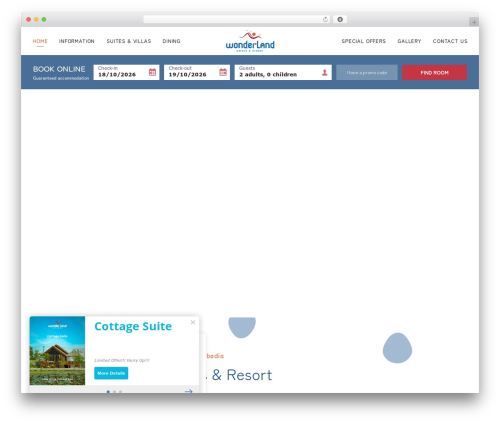Open the Home menu item
Viewport: 500px width, 423px height.
[40, 41]
